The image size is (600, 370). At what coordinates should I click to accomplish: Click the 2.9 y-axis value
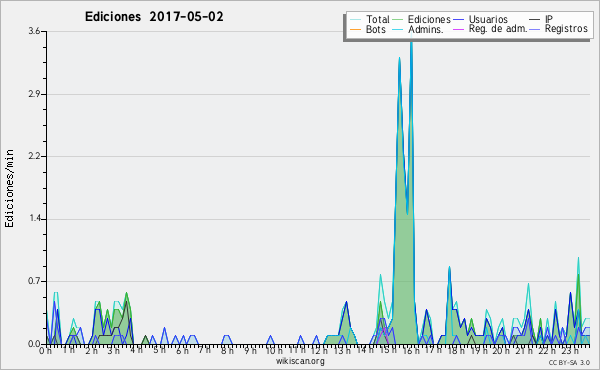34,94
